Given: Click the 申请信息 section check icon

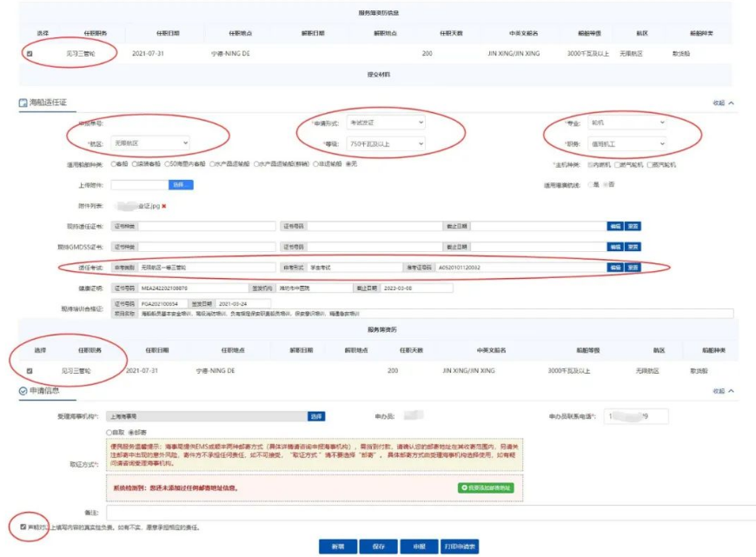Looking at the screenshot, I should pyautogui.click(x=23, y=391).
